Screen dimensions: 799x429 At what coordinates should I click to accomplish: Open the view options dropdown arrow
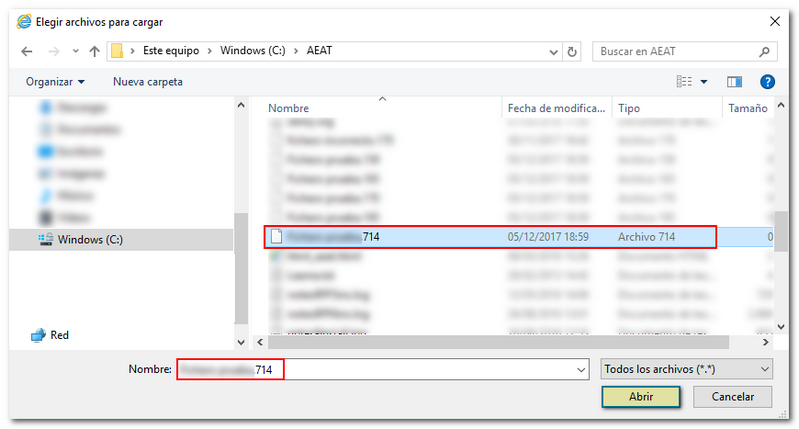coord(704,82)
